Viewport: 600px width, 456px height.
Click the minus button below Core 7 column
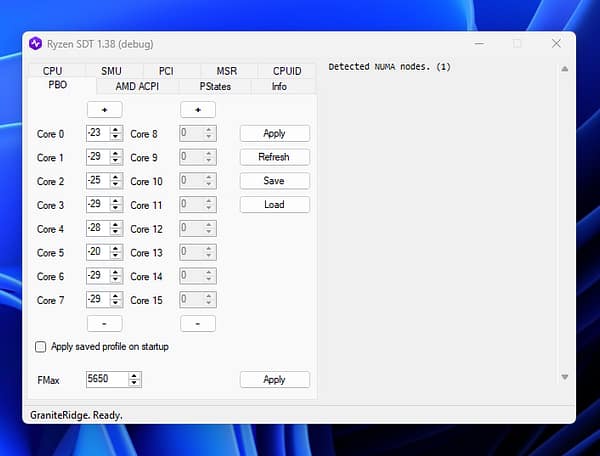(x=104, y=323)
